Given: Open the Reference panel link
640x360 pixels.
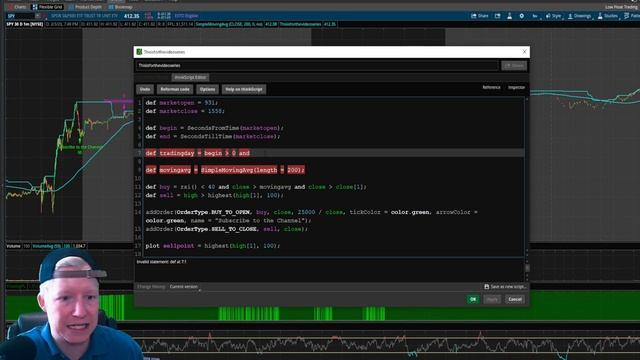Looking at the screenshot, I should coord(491,87).
